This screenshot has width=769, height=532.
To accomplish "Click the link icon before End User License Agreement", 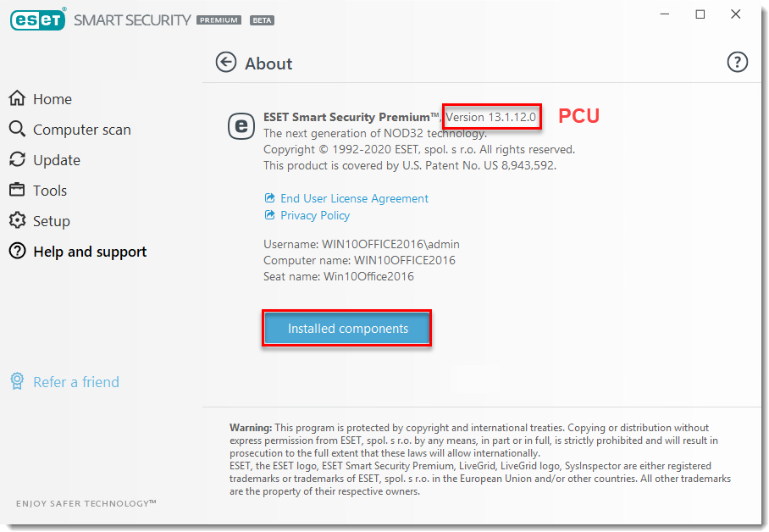I will (268, 197).
